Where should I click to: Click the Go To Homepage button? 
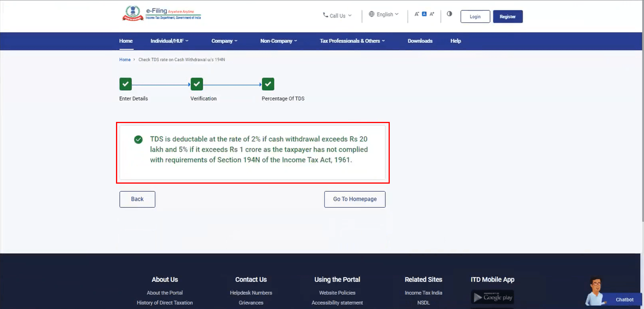coord(355,199)
